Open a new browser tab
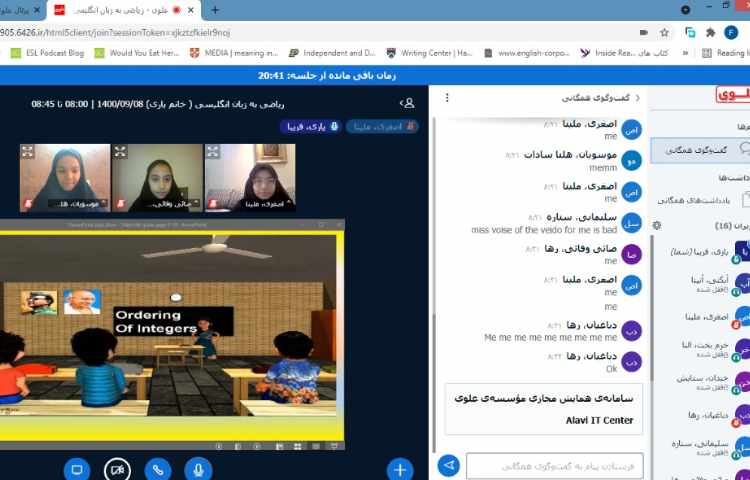This screenshot has width=750, height=480. [x=215, y=10]
